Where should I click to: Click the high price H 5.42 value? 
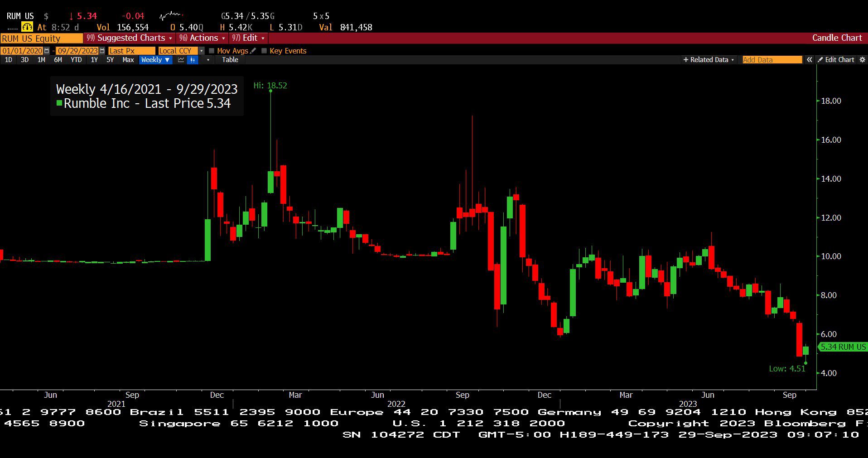236,28
